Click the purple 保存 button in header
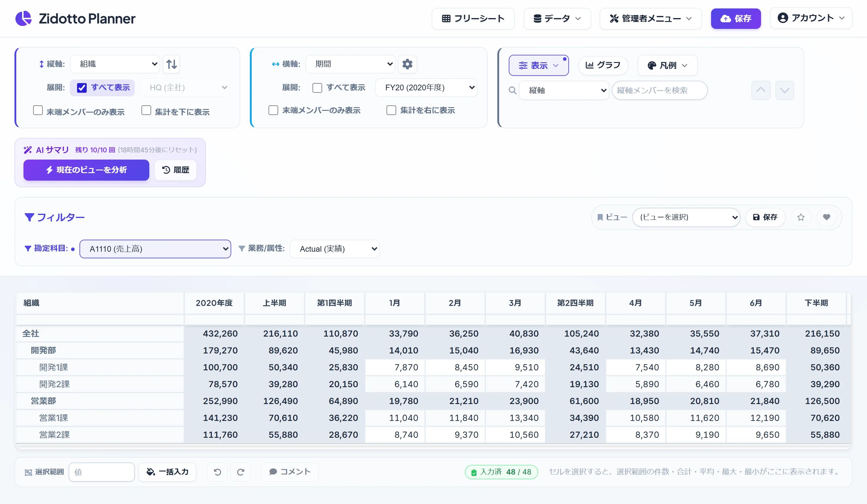The height and width of the screenshot is (504, 867). [735, 18]
